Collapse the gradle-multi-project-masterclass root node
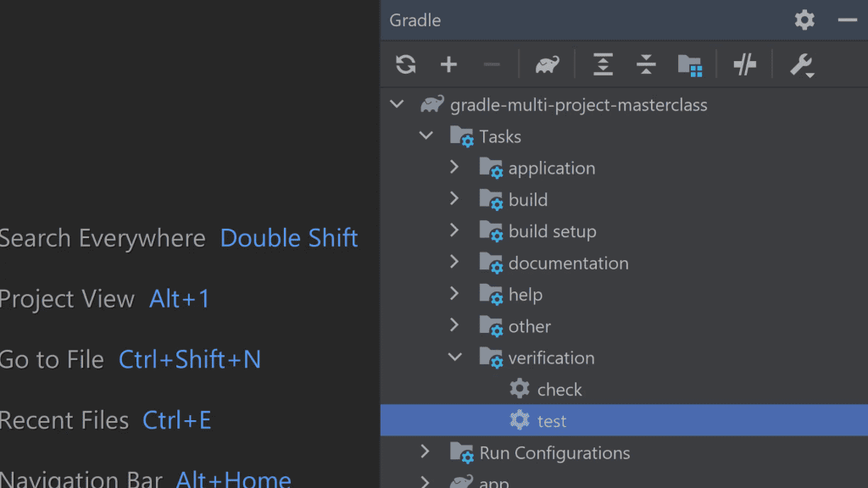Screen dimensions: 868x488 (397, 103)
